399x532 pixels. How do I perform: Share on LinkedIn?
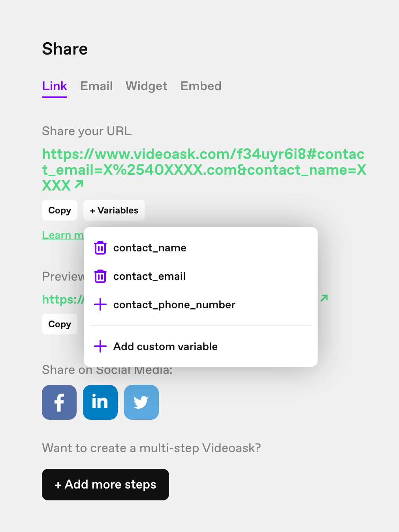pos(100,402)
